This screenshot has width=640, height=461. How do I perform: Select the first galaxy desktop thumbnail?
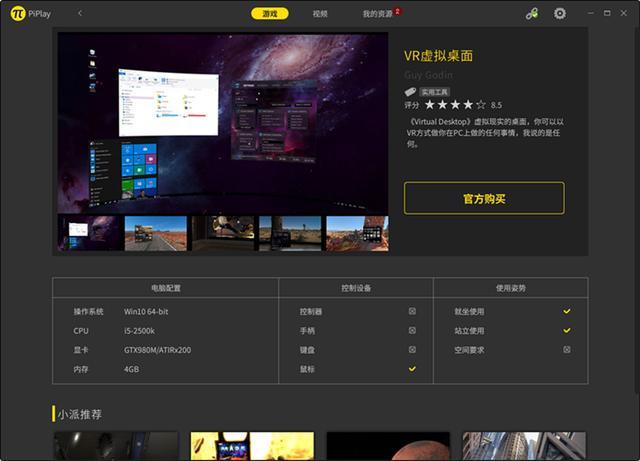(90, 233)
